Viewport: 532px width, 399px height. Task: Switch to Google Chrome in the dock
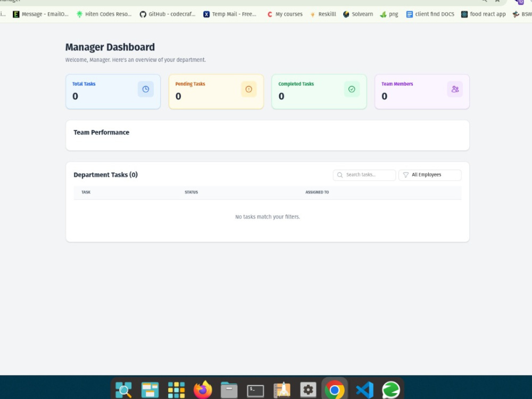point(335,390)
